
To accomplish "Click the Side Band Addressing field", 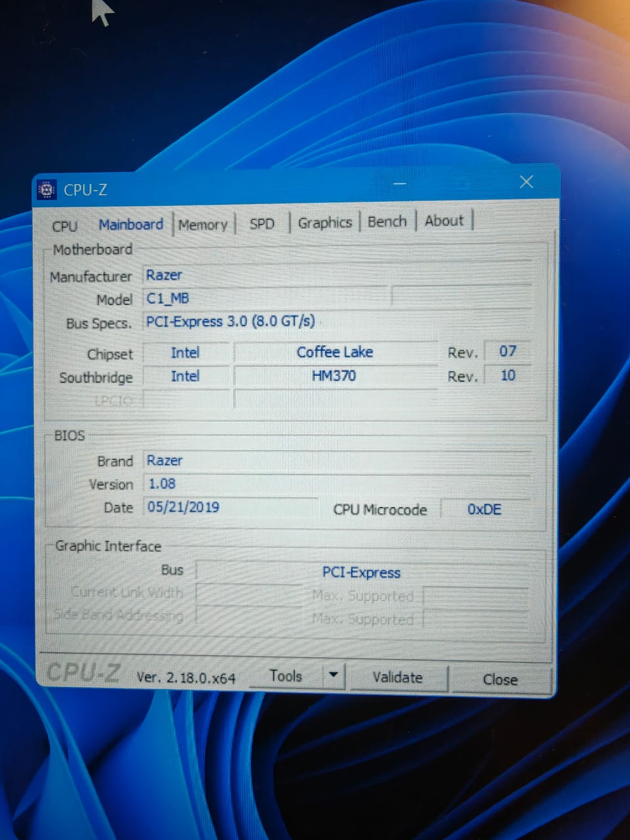I will click(248, 617).
